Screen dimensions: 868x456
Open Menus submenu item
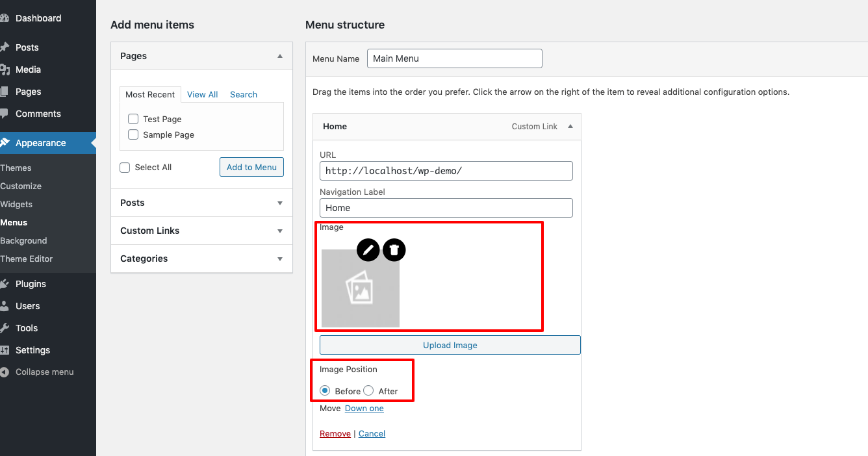click(14, 222)
